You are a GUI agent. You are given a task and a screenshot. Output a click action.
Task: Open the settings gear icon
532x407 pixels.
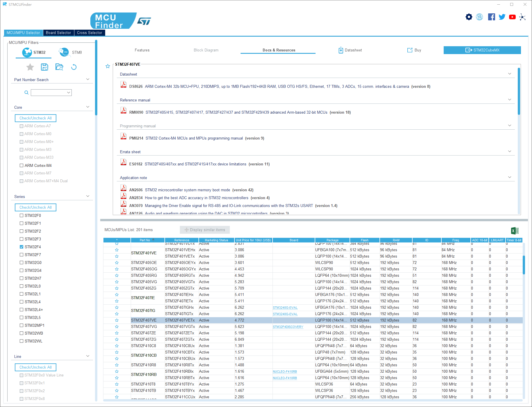(x=469, y=17)
